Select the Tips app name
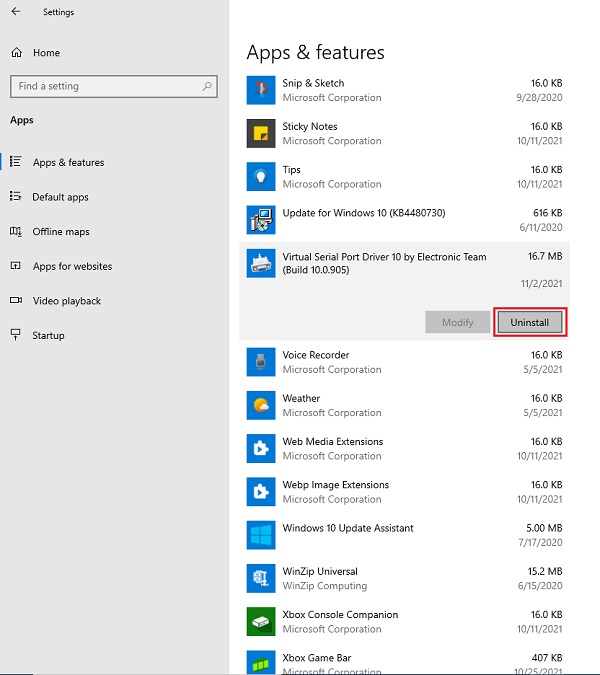600x675 pixels. (291, 170)
